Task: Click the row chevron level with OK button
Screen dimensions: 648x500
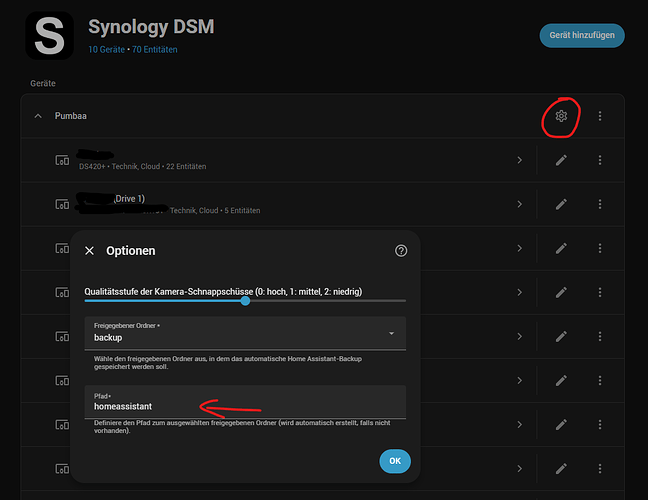Action: [x=519, y=469]
